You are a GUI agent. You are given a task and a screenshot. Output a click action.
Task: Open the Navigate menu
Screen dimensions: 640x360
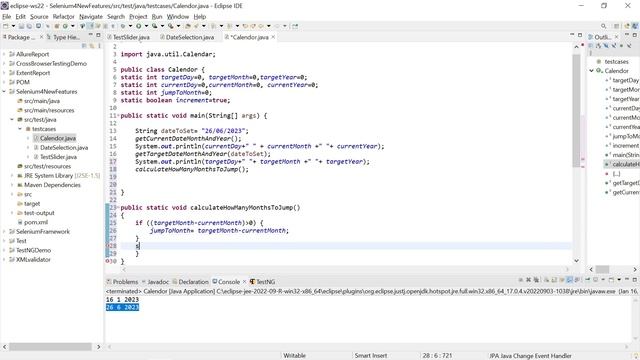[x=91, y=16]
